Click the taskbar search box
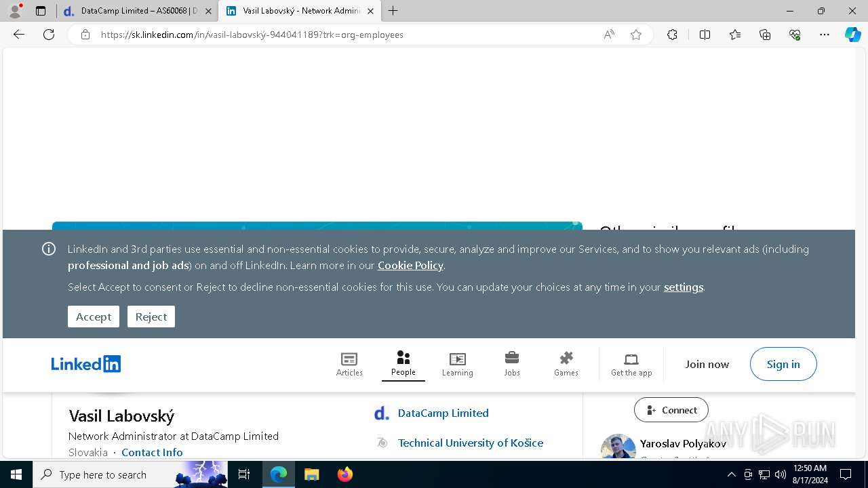 click(x=130, y=474)
